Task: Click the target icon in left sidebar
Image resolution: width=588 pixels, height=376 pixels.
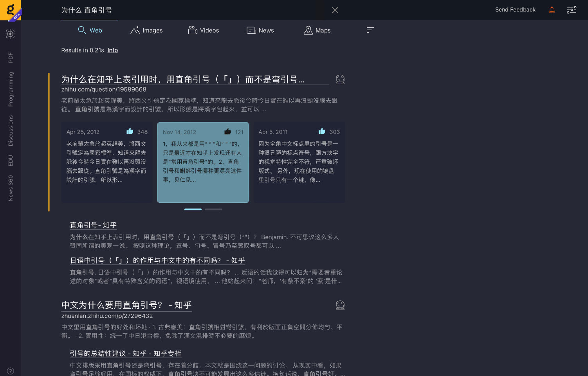Action: pyautogui.click(x=11, y=34)
